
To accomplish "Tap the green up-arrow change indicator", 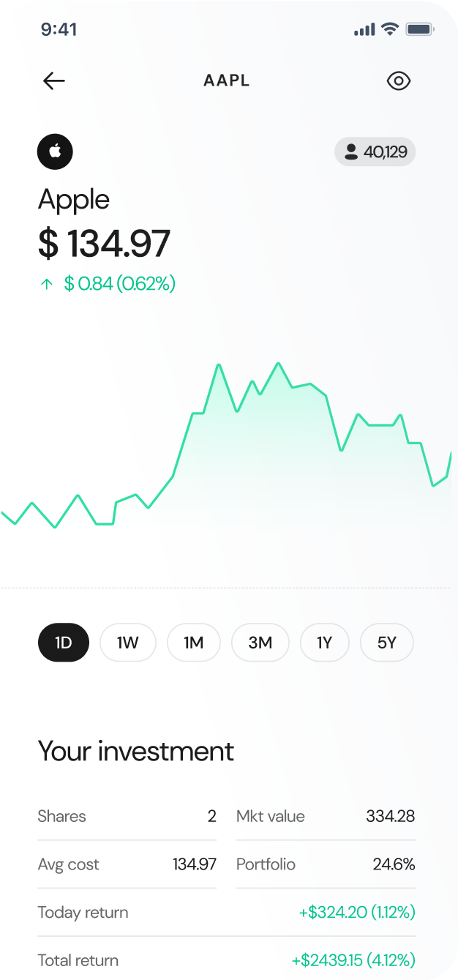I will click(x=47, y=284).
